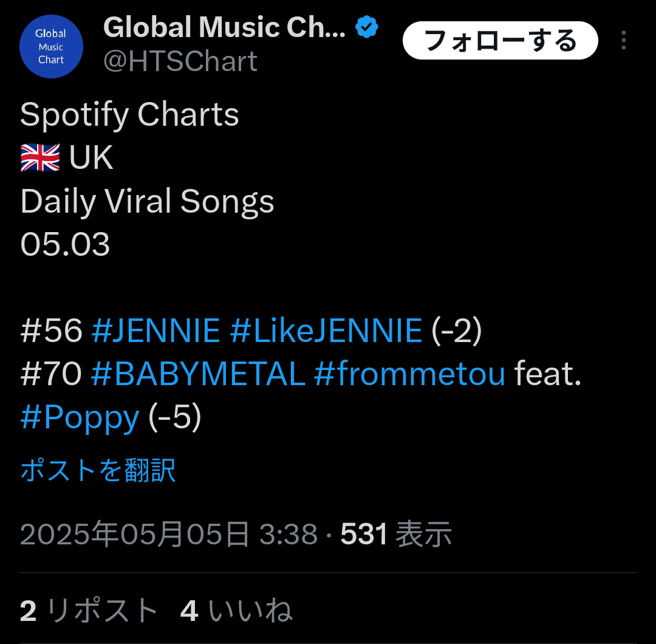Click the #frommetou hashtag
Screen dimensions: 656x644
tap(409, 374)
